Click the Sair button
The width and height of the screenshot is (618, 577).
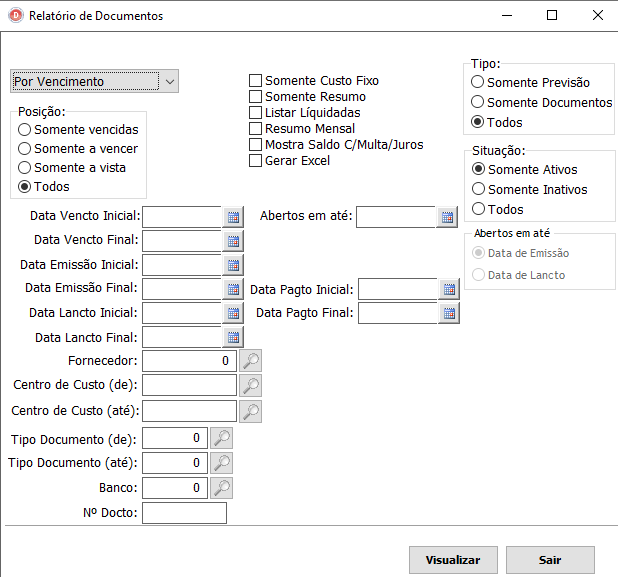pos(550,560)
